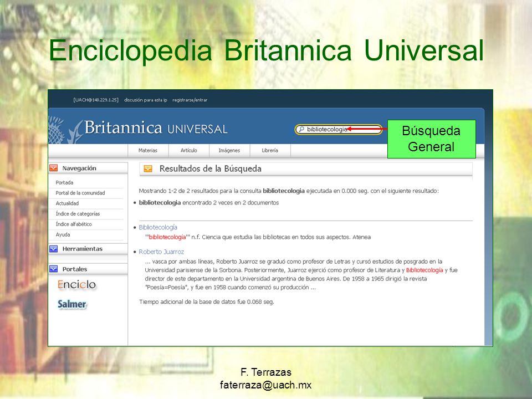
Task: Click the Herramientas panel title
Action: click(x=83, y=249)
